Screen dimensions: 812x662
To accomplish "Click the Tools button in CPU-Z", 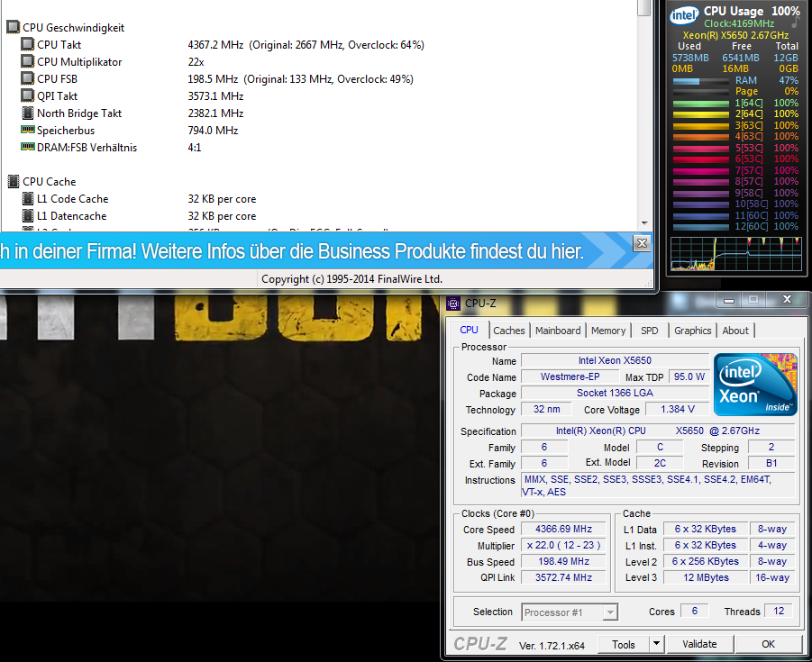I will pyautogui.click(x=624, y=644).
